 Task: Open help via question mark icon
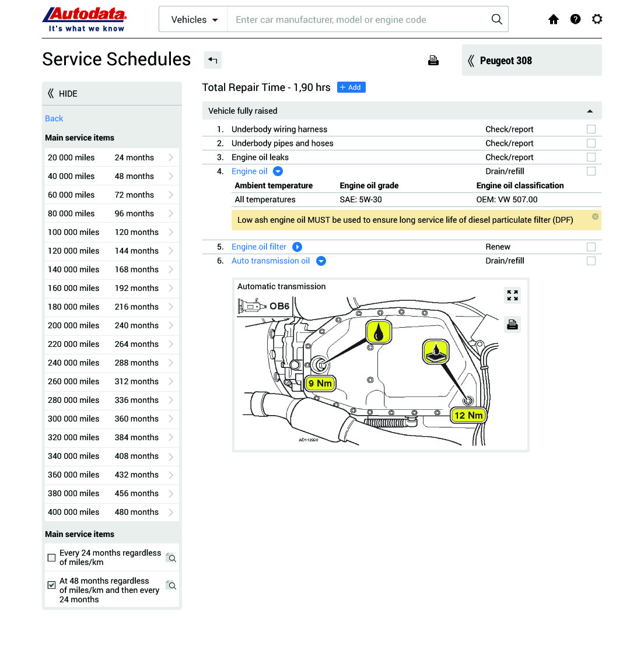tap(575, 19)
